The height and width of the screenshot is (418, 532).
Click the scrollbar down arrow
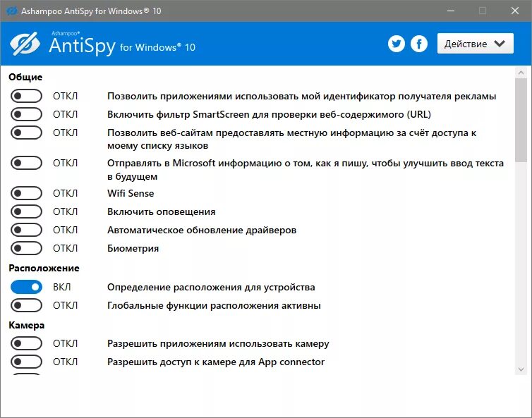(x=521, y=369)
